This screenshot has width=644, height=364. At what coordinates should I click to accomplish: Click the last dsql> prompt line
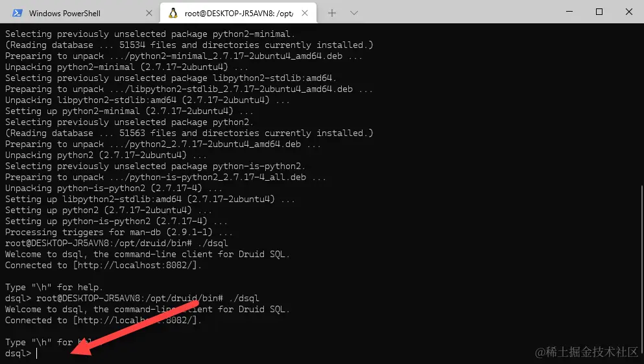pyautogui.click(x=21, y=354)
